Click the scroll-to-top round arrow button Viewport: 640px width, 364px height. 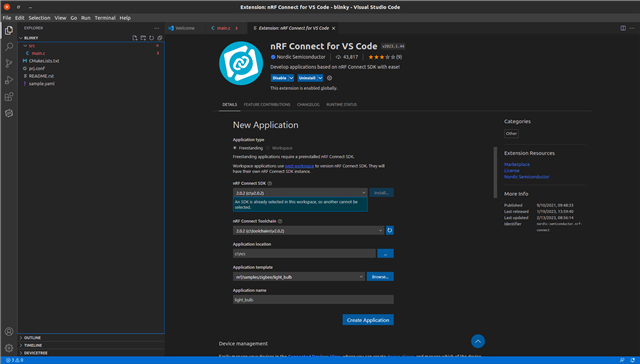478,341
